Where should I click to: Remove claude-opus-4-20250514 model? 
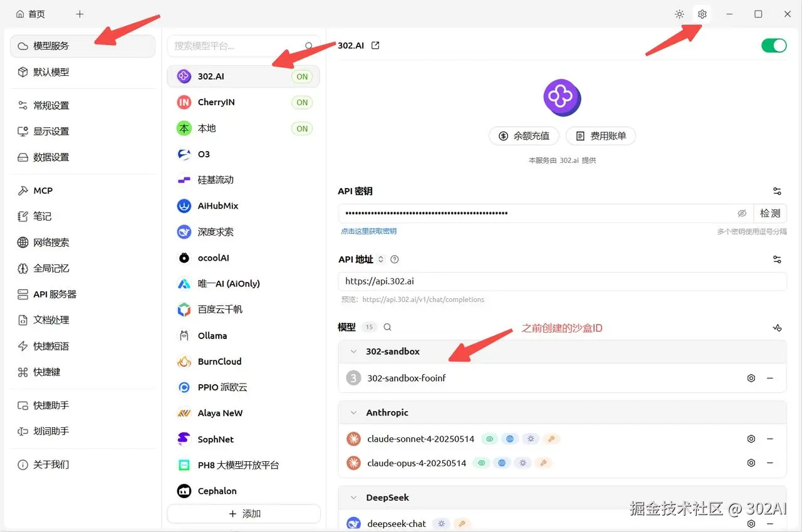click(x=770, y=463)
